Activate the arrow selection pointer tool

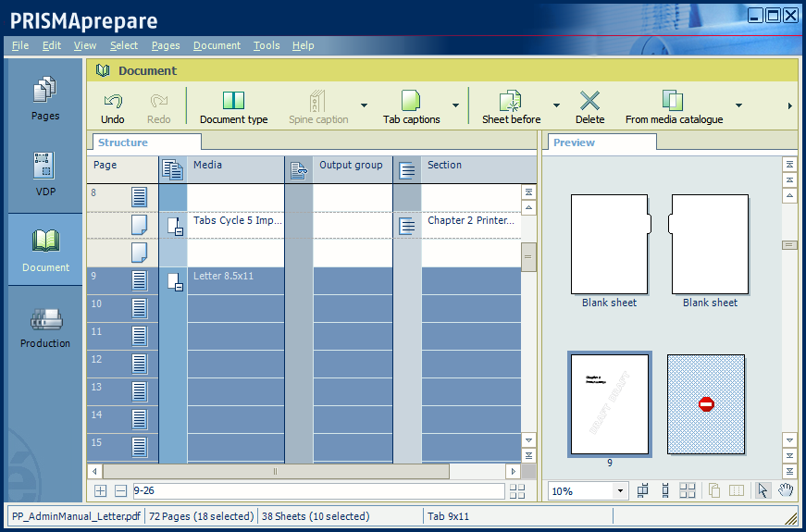(x=763, y=491)
